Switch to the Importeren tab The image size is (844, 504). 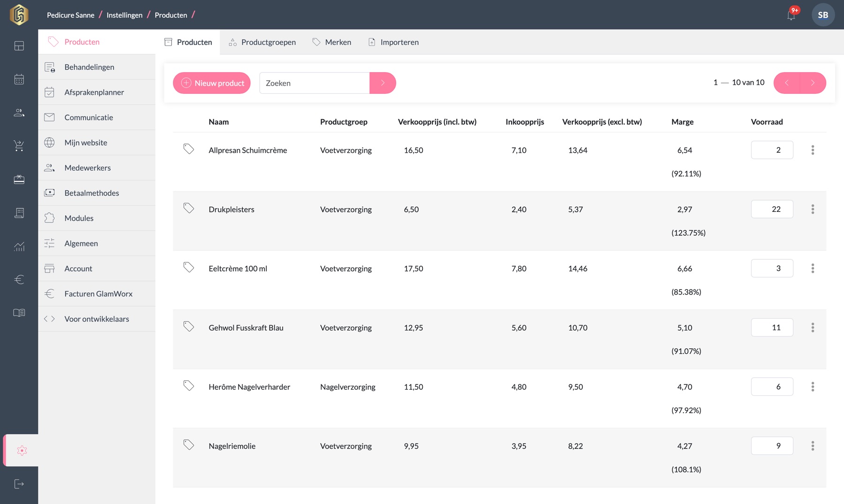click(393, 42)
